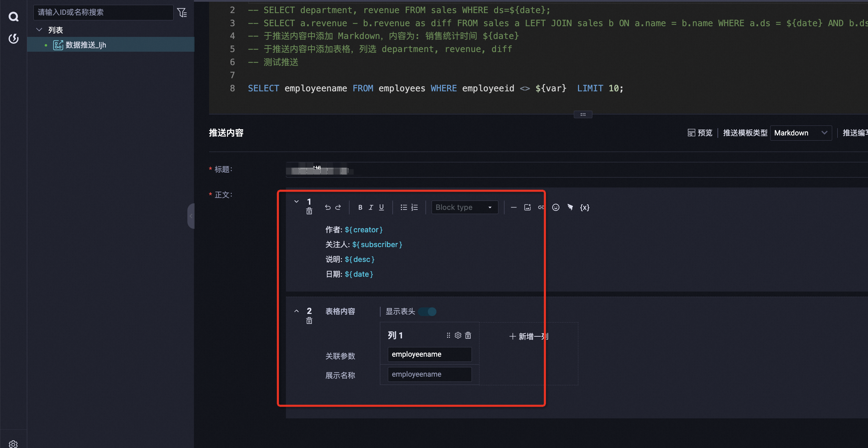Screen dimensions: 868x448
Task: Open the emoji picker icon
Action: point(556,207)
